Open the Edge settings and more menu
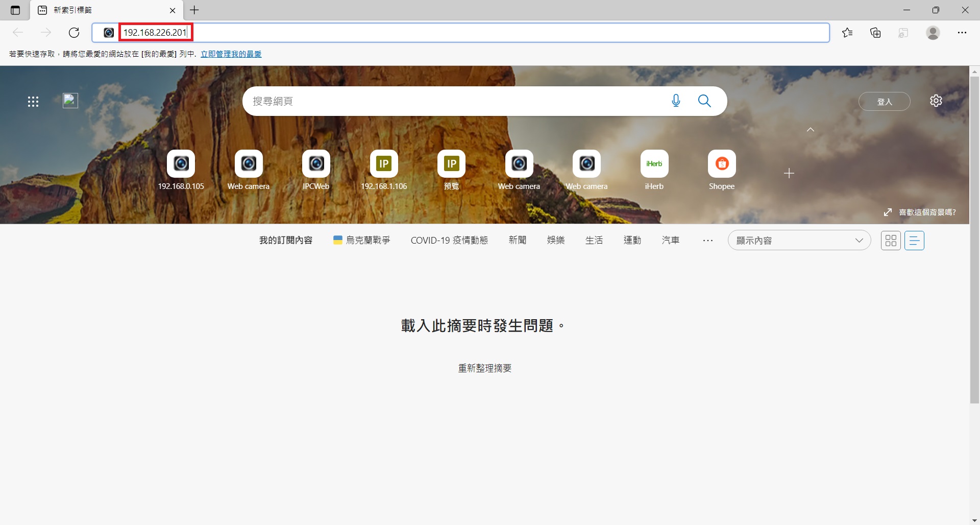980x525 pixels. pyautogui.click(x=962, y=33)
